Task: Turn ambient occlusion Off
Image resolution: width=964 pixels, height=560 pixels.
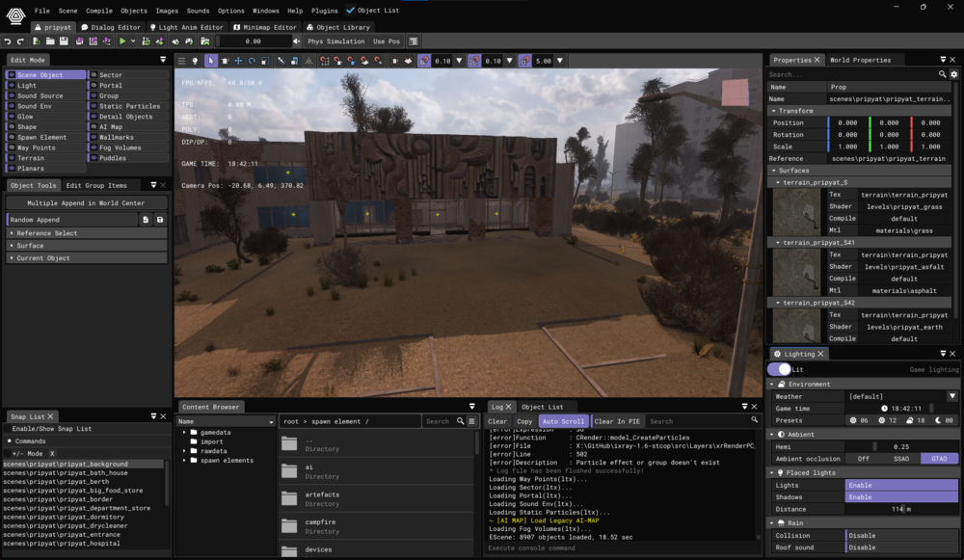Action: 864,459
